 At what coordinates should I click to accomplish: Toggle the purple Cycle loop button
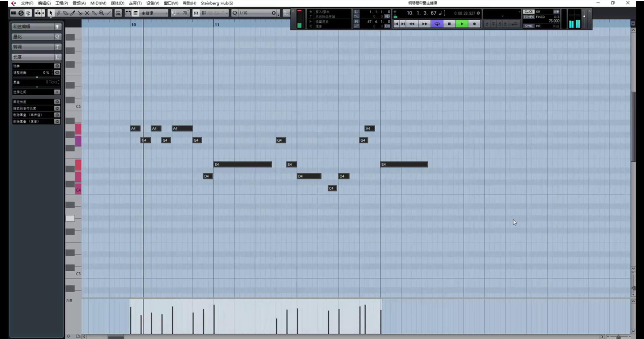[x=437, y=24]
